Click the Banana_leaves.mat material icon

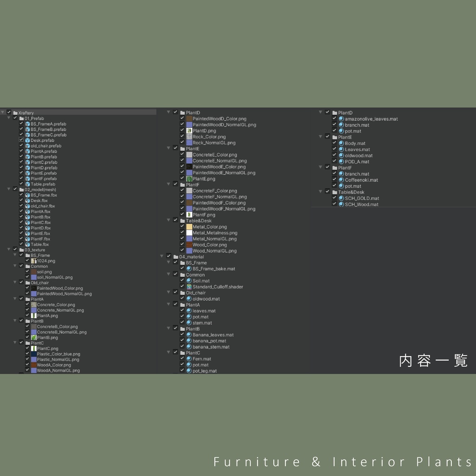(189, 335)
